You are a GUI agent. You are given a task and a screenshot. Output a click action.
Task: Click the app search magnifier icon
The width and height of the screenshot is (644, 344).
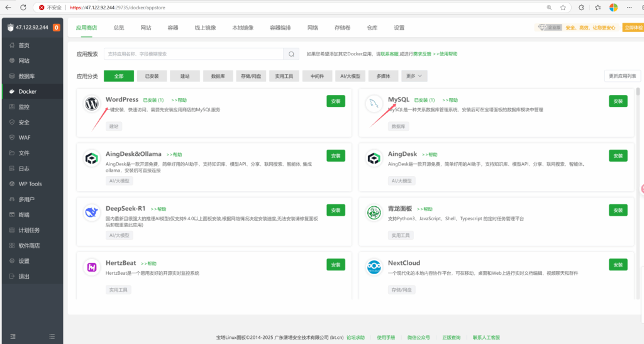point(291,54)
